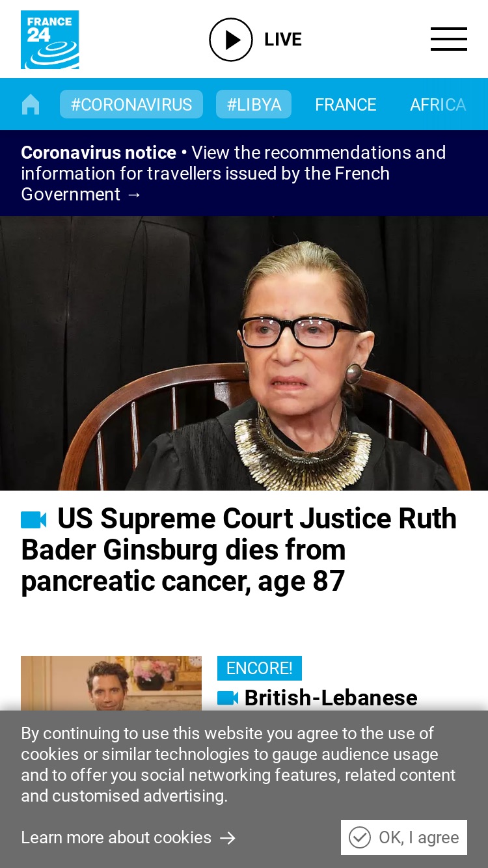Click the checkmark icon in OK button
This screenshot has width=488, height=868.
coord(360,837)
